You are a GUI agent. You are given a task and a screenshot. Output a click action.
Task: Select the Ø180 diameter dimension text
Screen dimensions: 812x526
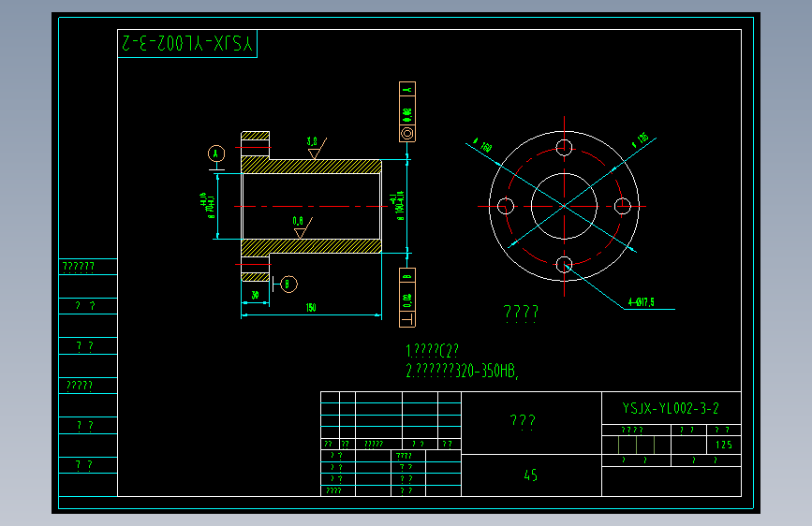(x=483, y=145)
